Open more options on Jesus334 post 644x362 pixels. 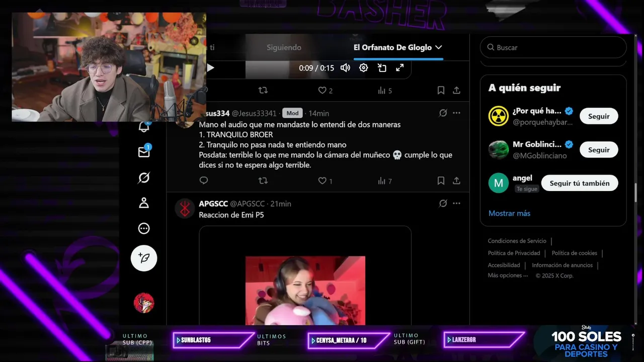[x=456, y=113]
